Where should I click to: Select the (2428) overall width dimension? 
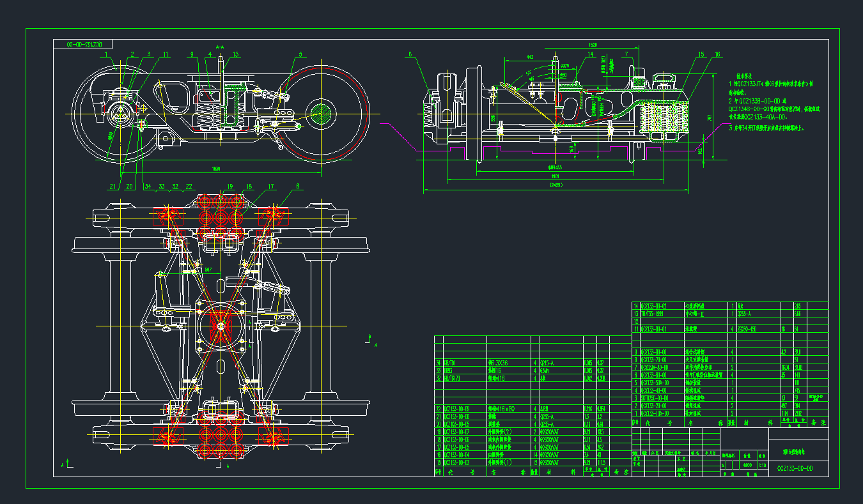tap(555, 186)
